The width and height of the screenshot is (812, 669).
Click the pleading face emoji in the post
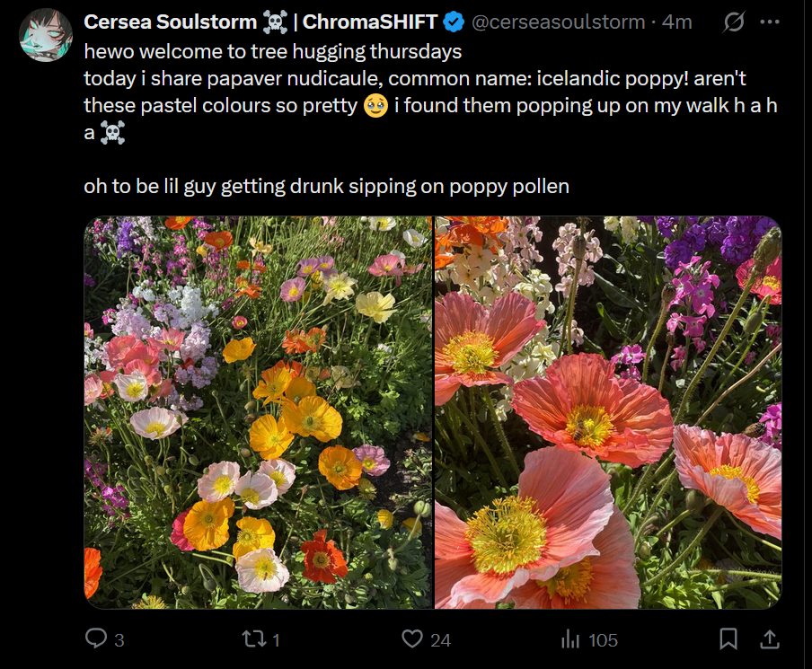375,105
